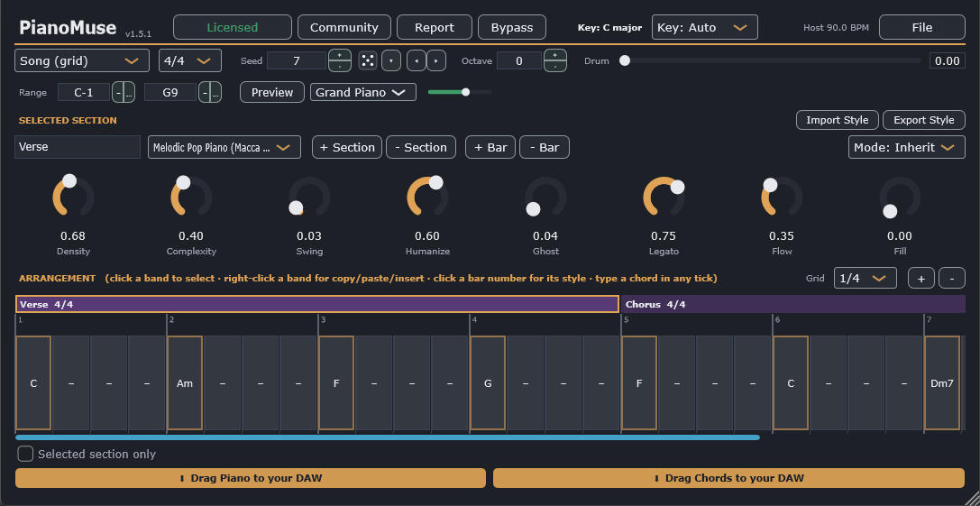This screenshot has height=506, width=980.
Task: Adjust the Humanize knob
Action: click(x=427, y=197)
